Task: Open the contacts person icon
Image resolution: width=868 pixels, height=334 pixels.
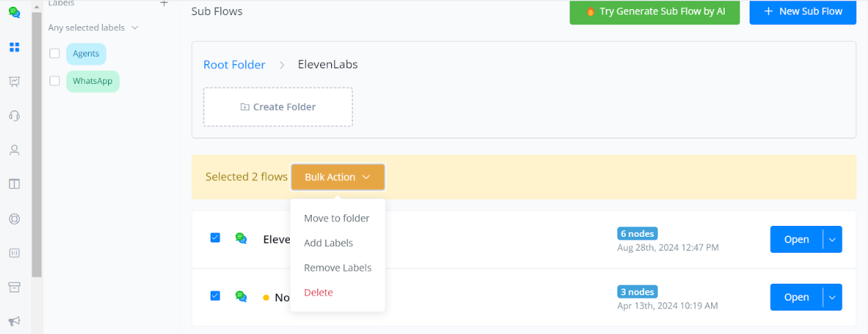Action: (14, 150)
